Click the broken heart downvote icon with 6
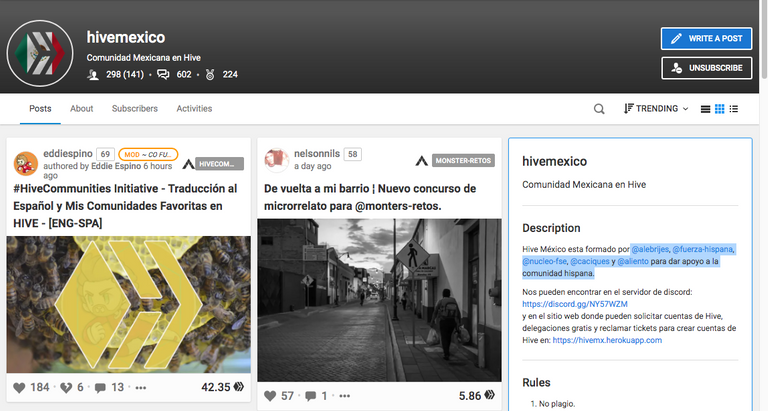This screenshot has height=411, width=768. click(x=66, y=388)
